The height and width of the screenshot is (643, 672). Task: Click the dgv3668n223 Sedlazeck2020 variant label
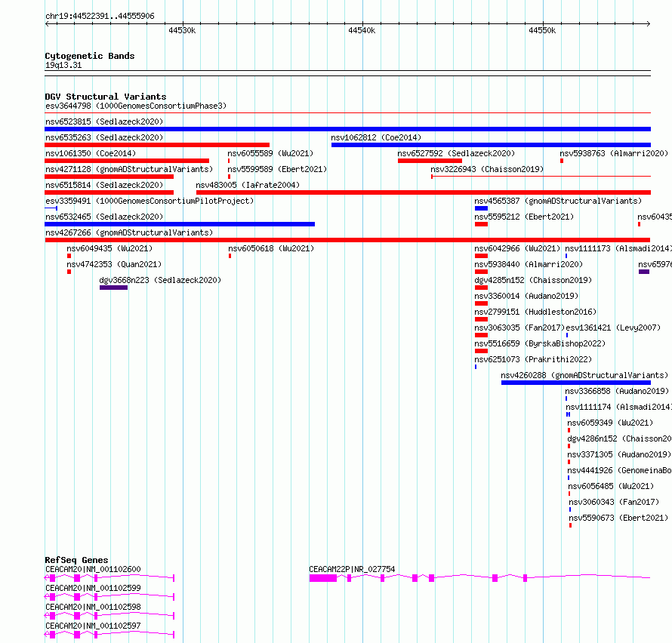coord(160,280)
